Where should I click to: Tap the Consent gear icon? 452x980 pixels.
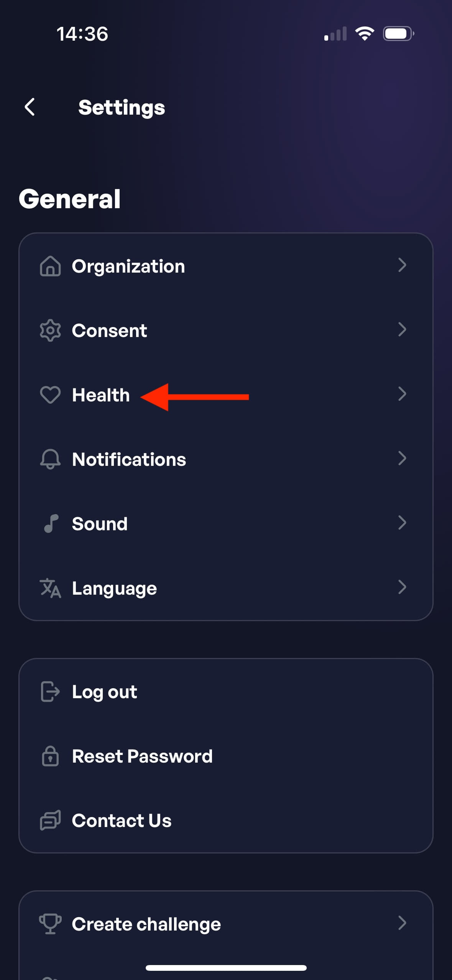click(50, 331)
